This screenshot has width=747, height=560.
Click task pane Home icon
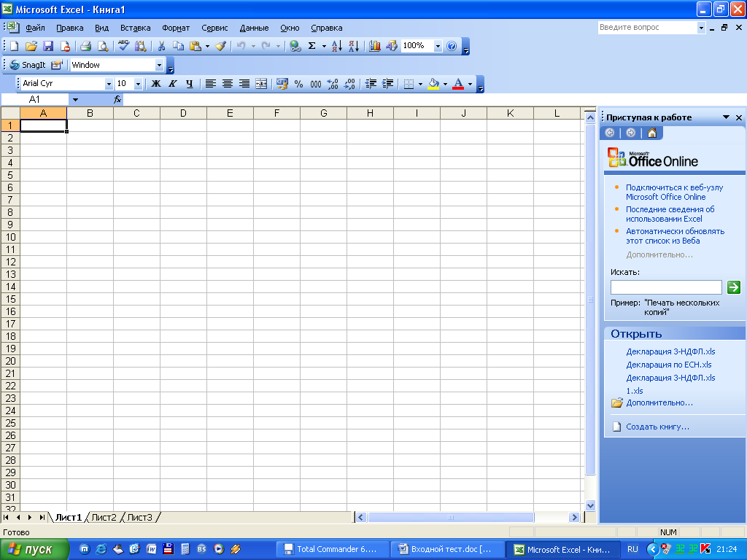[x=651, y=133]
